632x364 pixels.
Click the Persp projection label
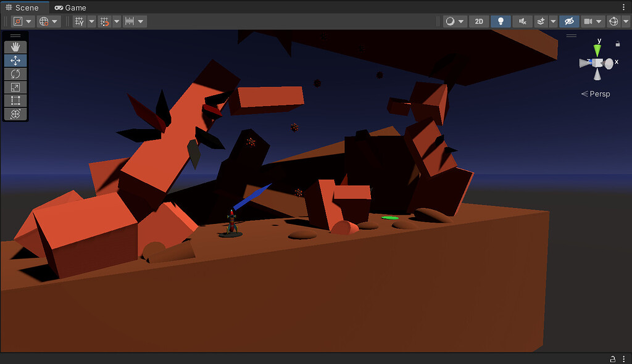click(x=599, y=94)
